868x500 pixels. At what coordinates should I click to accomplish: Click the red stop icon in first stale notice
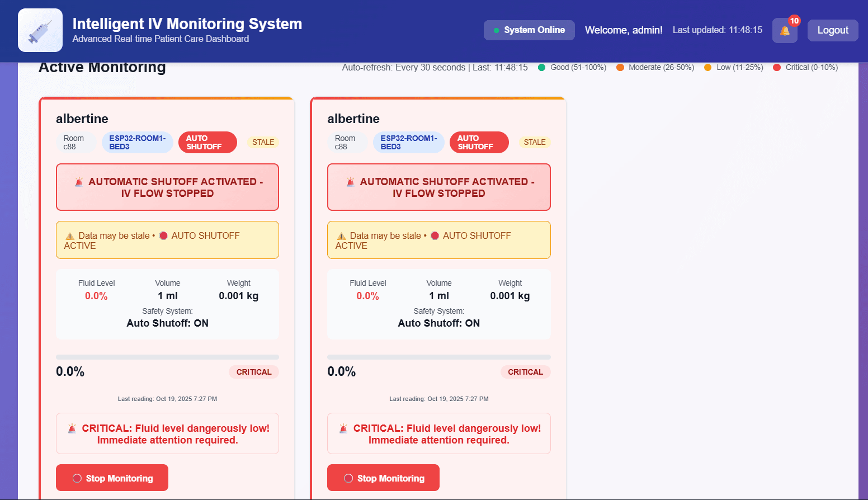point(163,236)
